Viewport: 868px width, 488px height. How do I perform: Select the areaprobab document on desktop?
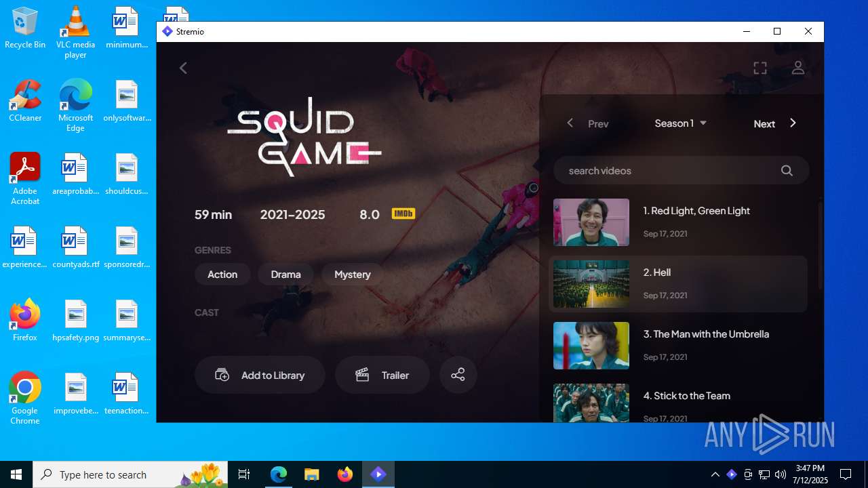[75, 174]
